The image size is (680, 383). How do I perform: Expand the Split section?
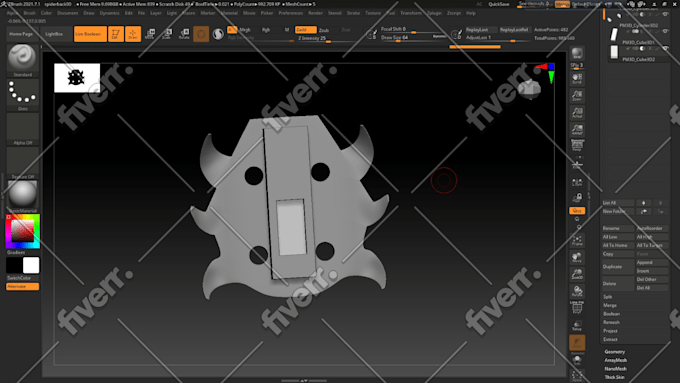[x=608, y=297]
